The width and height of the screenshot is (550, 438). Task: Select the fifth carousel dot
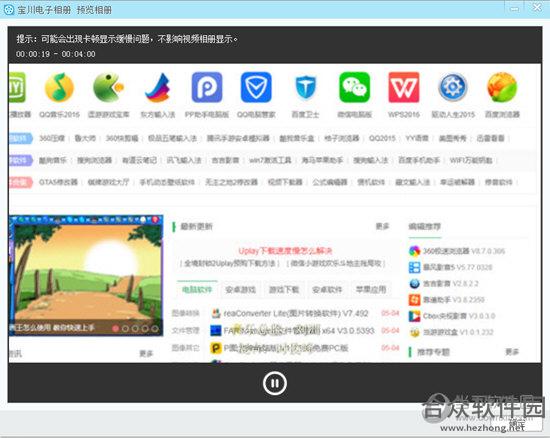click(155, 329)
